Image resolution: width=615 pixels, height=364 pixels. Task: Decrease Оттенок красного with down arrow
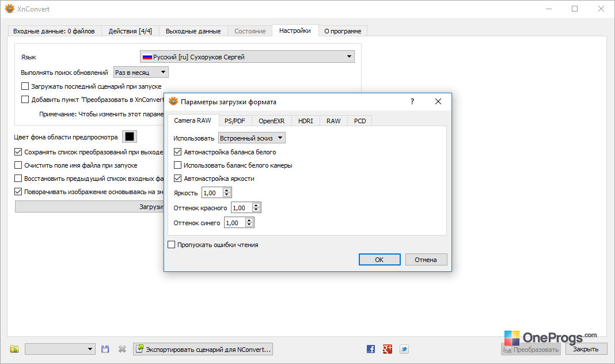point(256,210)
